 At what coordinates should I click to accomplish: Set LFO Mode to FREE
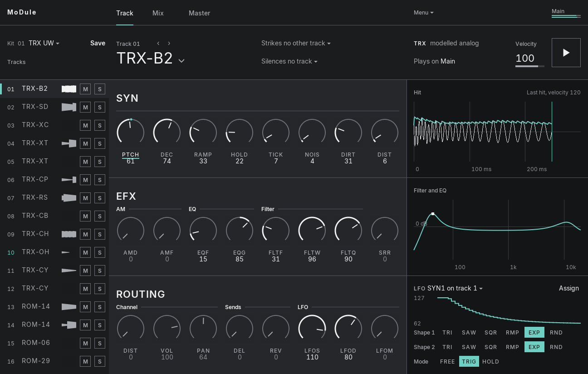(447, 362)
